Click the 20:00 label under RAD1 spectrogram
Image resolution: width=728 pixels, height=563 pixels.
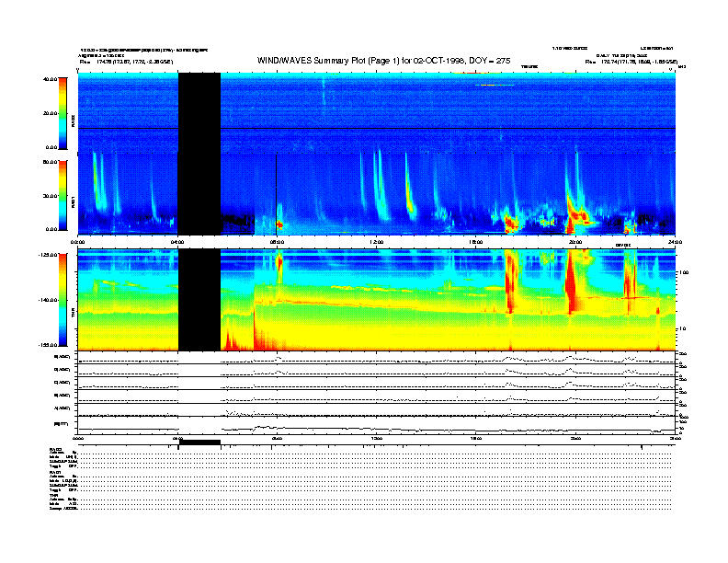[575, 242]
